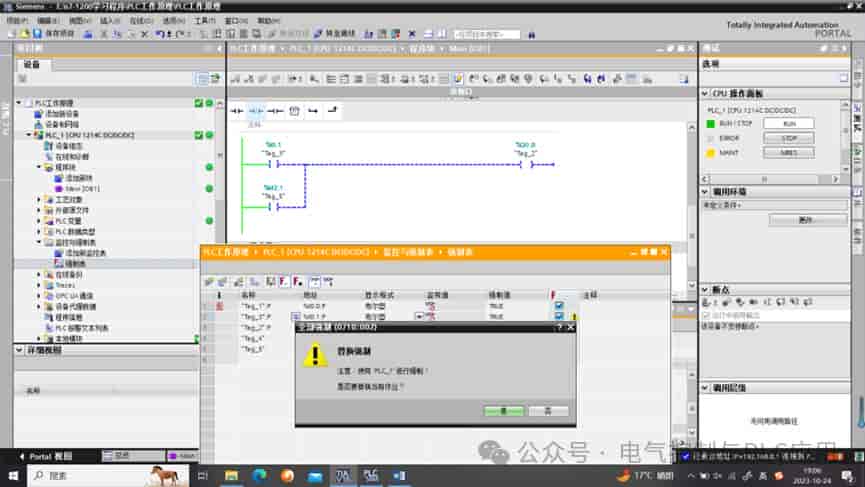Screen dimensions: 865x487
Task: Uncheck the force checkbox in first row
Action: point(559,306)
